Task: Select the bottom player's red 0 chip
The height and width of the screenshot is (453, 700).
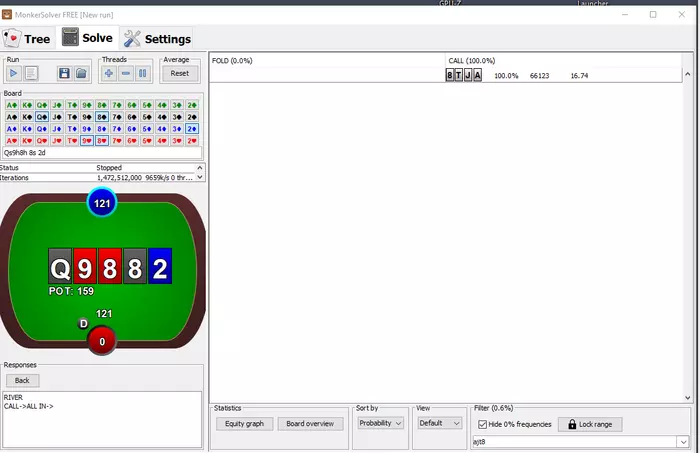Action: pyautogui.click(x=102, y=341)
